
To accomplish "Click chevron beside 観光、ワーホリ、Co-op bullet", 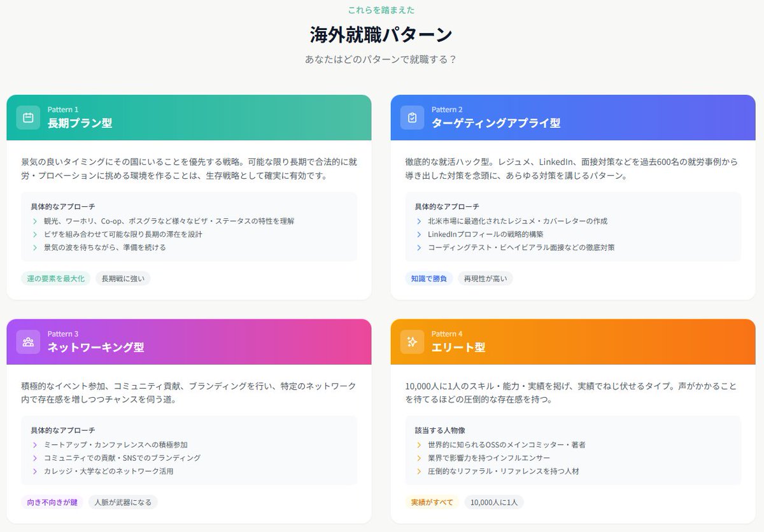I will click(x=35, y=221).
